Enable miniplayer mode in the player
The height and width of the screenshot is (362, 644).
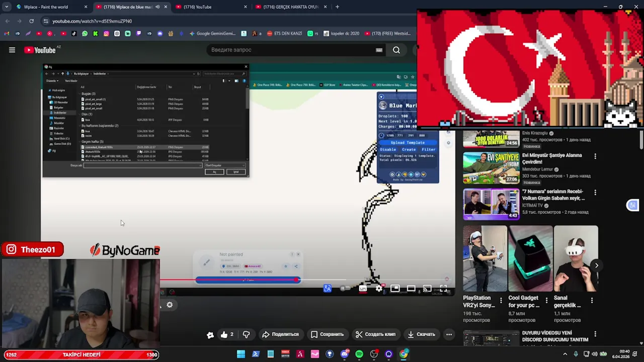click(x=395, y=289)
